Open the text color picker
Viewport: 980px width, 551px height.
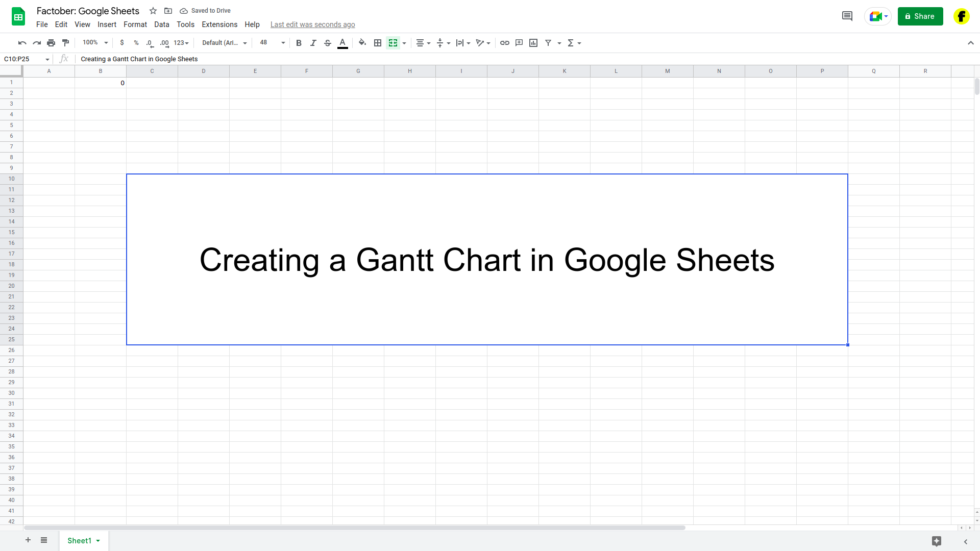tap(343, 43)
